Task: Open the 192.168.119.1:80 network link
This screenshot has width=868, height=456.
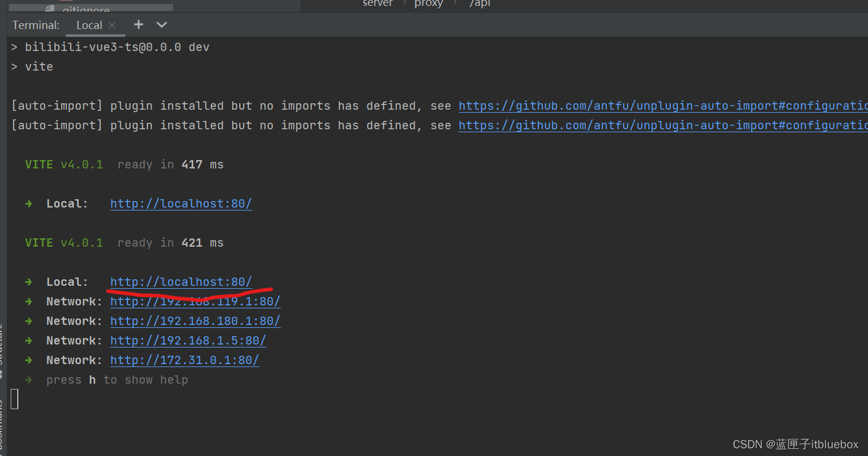Action: pos(195,302)
